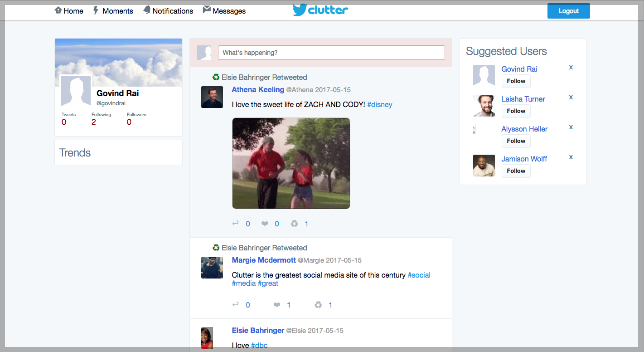This screenshot has height=352, width=644.
Task: Reply to Athena Keeling's tweet
Action: coord(236,223)
